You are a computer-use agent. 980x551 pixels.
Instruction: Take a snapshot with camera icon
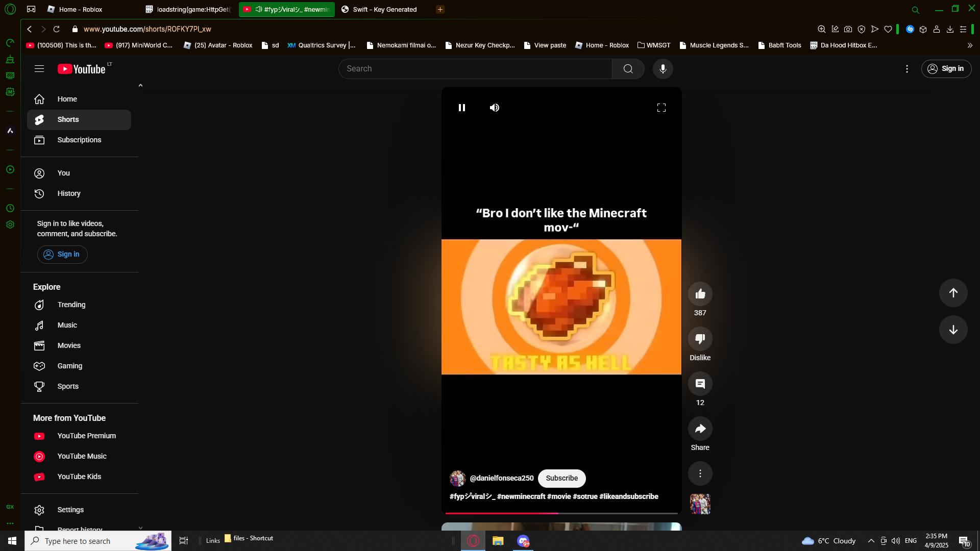[x=848, y=30]
